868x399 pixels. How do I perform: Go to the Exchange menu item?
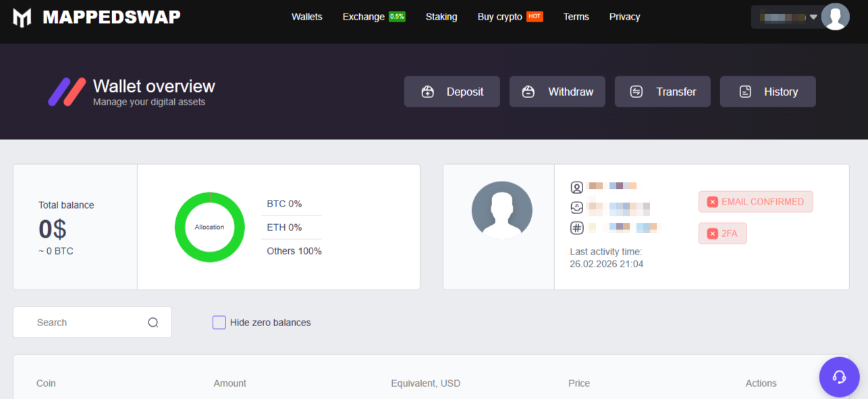(363, 17)
